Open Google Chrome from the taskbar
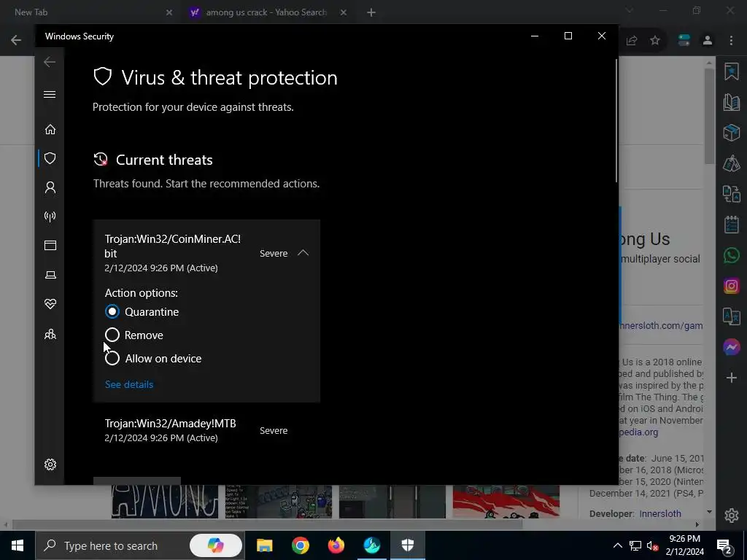Screen dimensions: 747x560 (x=300, y=545)
